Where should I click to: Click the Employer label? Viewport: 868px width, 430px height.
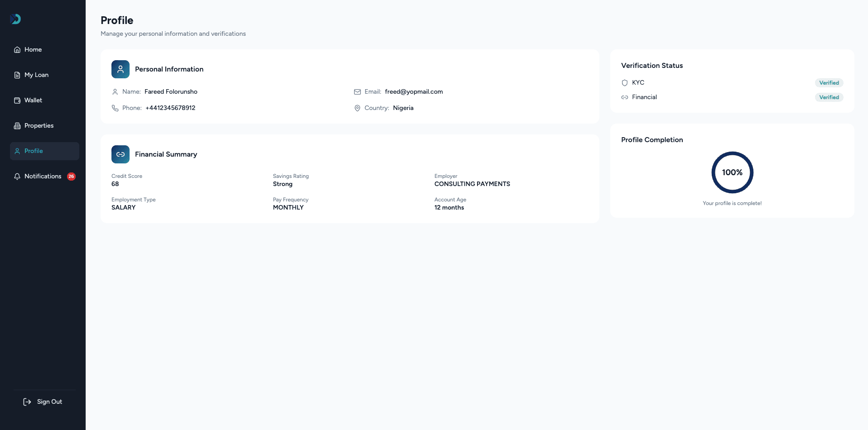446,177
